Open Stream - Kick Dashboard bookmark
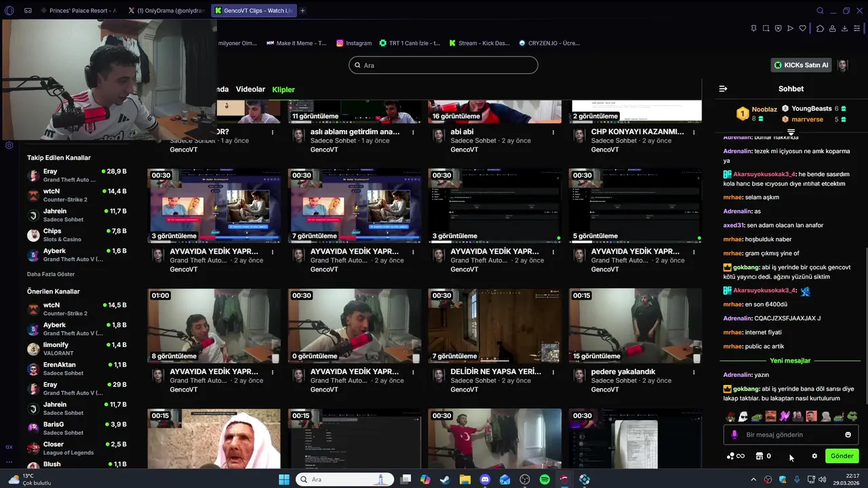868x488 pixels. click(x=479, y=43)
